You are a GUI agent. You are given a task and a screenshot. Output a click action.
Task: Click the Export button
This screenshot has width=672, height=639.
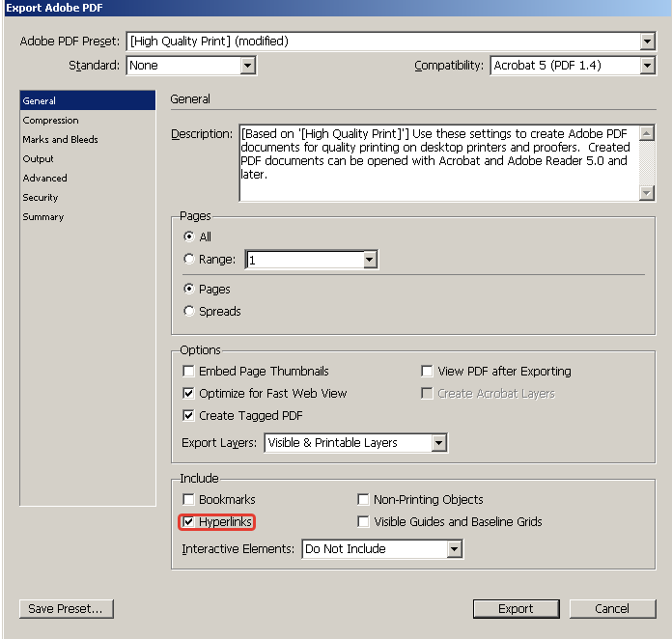(x=516, y=609)
